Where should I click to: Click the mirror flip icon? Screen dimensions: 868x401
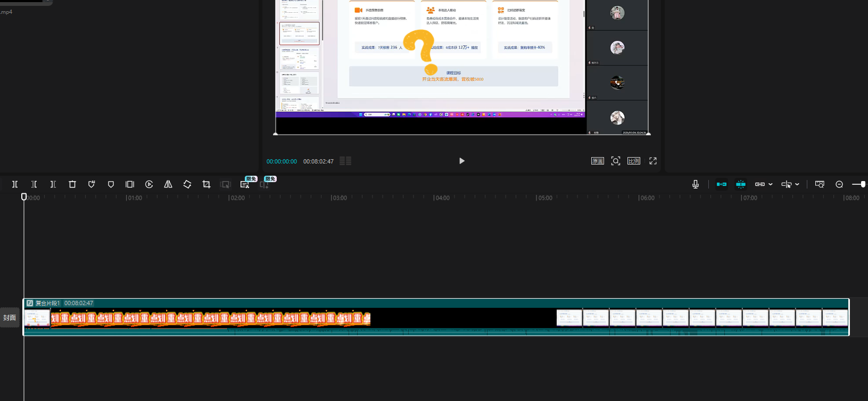[x=168, y=184]
